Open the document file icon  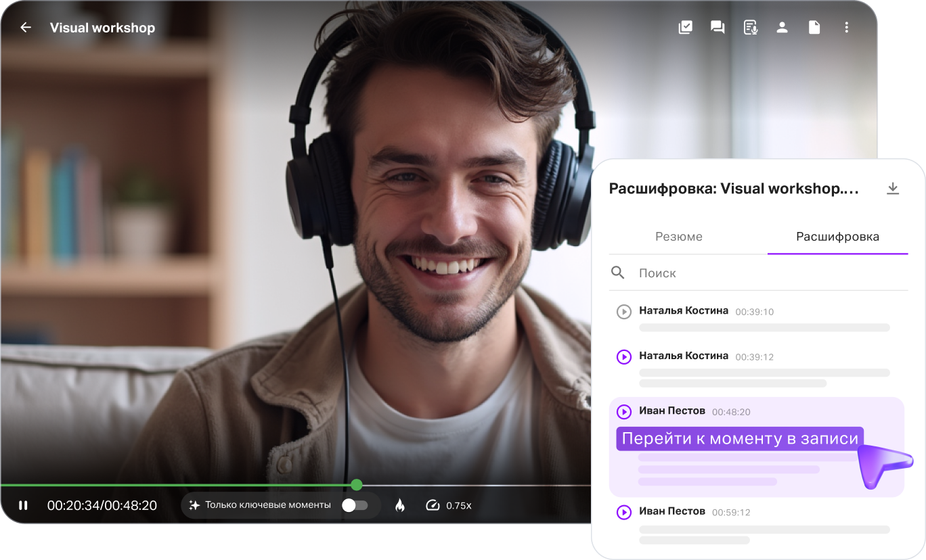[814, 28]
